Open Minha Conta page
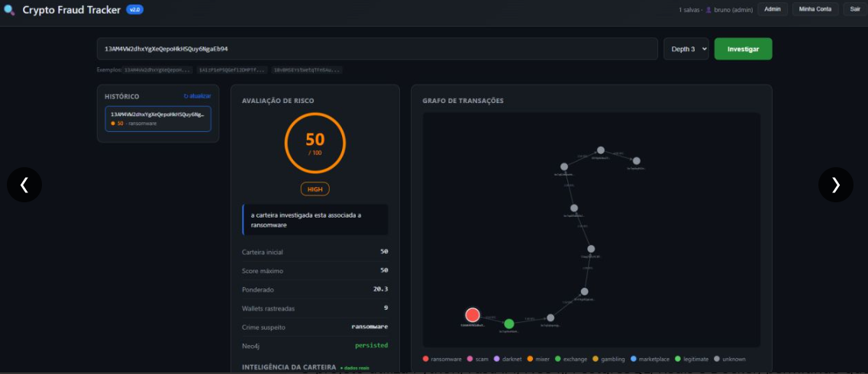The width and height of the screenshot is (868, 374). [x=815, y=9]
